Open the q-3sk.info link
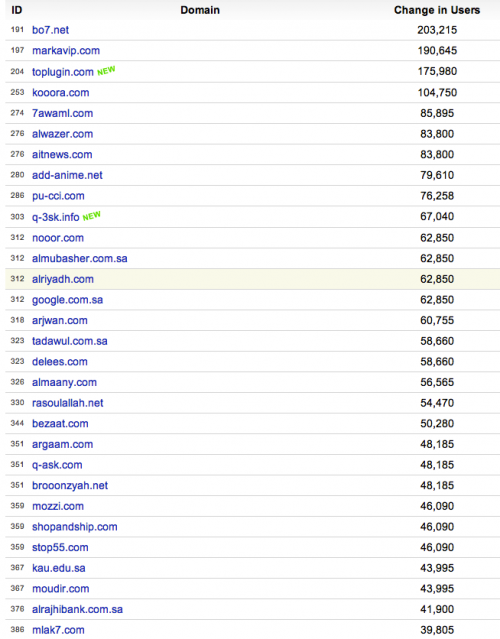 55,217
